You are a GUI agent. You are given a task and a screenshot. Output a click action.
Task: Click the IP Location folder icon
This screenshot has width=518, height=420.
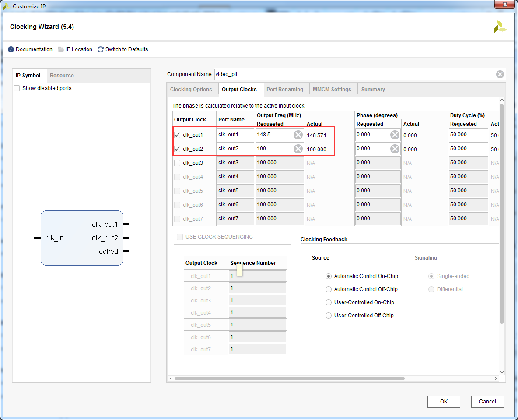click(61, 49)
